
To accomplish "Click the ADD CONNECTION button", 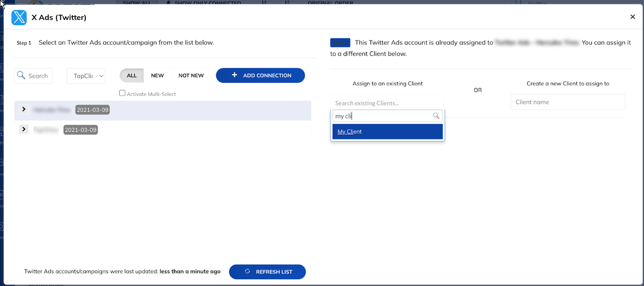I will point(261,75).
